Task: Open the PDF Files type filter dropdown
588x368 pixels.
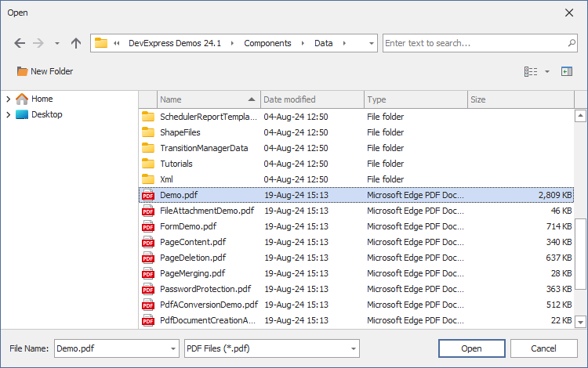Action: click(354, 348)
